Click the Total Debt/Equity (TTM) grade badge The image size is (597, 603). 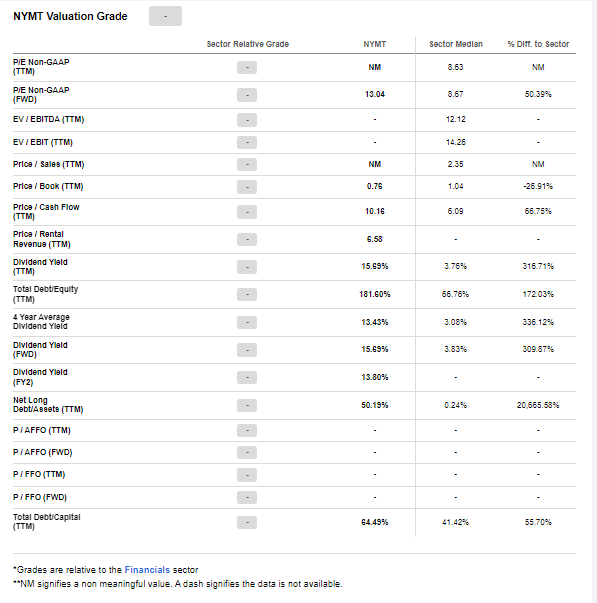tap(247, 295)
